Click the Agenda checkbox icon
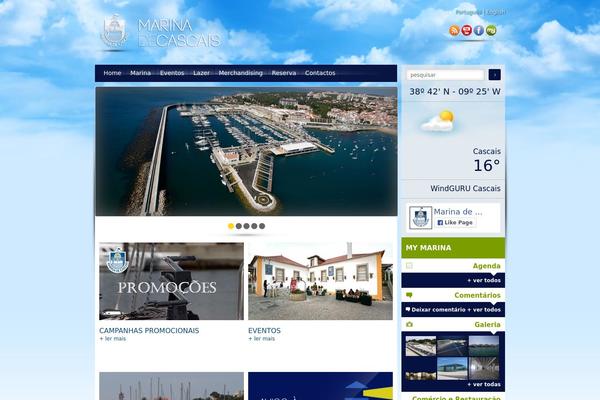Screen dimensions: 600x400 (x=409, y=266)
